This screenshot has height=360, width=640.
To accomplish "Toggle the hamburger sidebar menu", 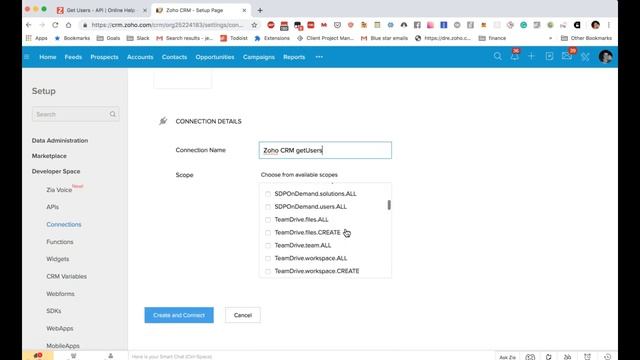I will (x=27, y=57).
